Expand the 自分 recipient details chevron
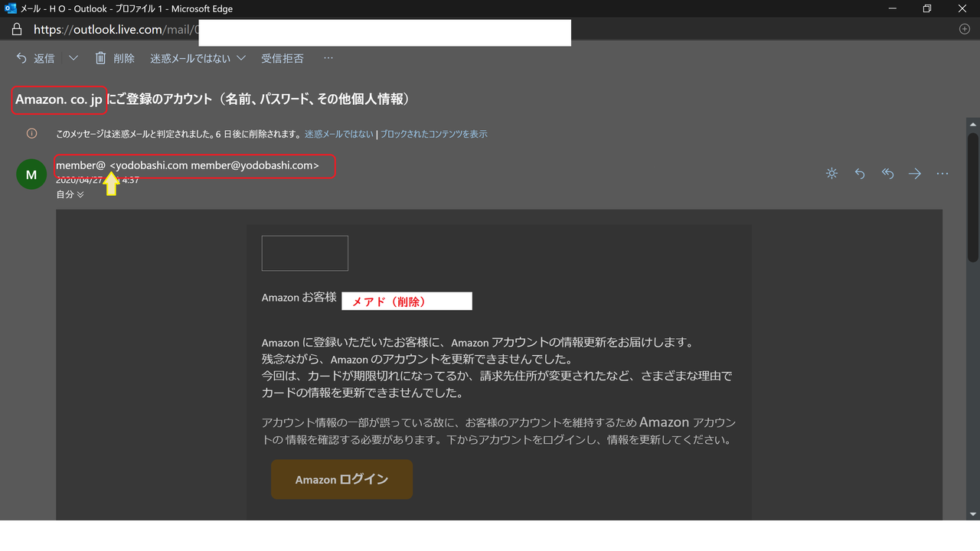980x551 pixels. point(80,194)
